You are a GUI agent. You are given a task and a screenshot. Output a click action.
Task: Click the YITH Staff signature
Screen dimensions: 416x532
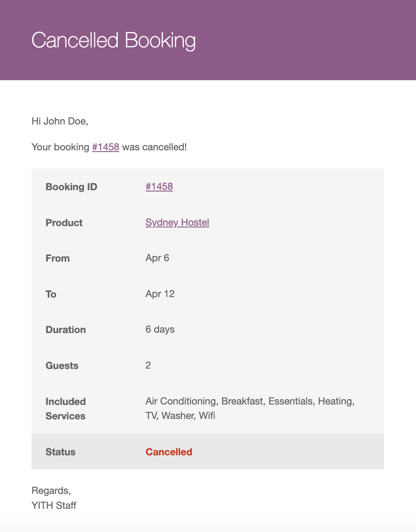54,506
